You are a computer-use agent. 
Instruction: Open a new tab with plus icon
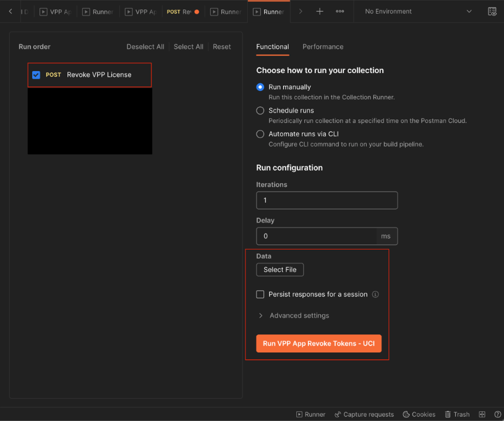(x=320, y=11)
